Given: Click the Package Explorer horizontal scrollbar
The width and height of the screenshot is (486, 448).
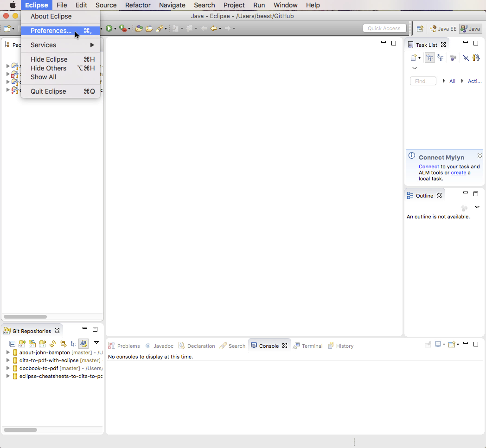Looking at the screenshot, I should click(25, 317).
